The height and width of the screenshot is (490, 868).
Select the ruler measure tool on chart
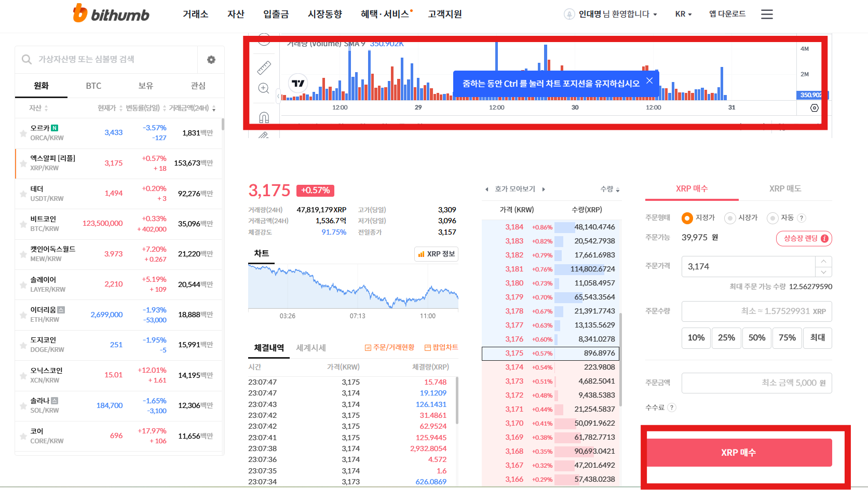point(264,67)
